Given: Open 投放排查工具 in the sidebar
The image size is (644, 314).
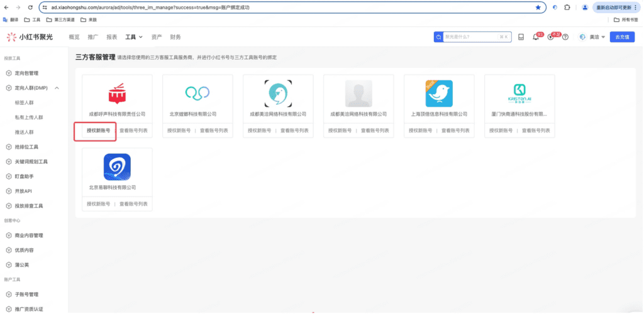Looking at the screenshot, I should (29, 206).
